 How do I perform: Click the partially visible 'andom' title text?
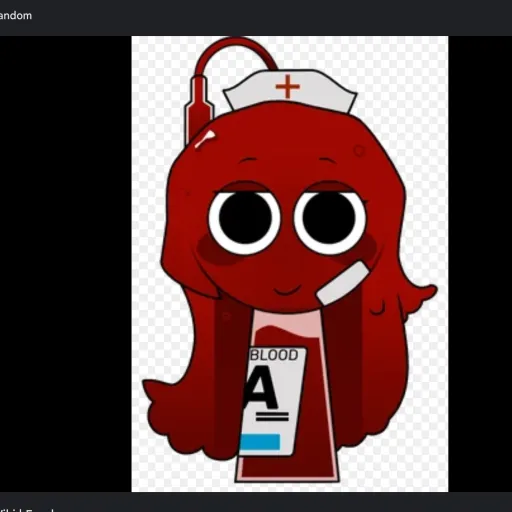click(16, 16)
